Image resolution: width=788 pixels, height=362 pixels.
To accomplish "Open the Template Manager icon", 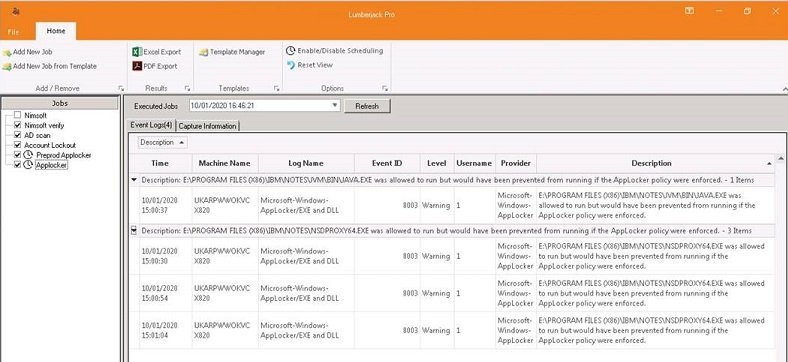I will tap(204, 52).
